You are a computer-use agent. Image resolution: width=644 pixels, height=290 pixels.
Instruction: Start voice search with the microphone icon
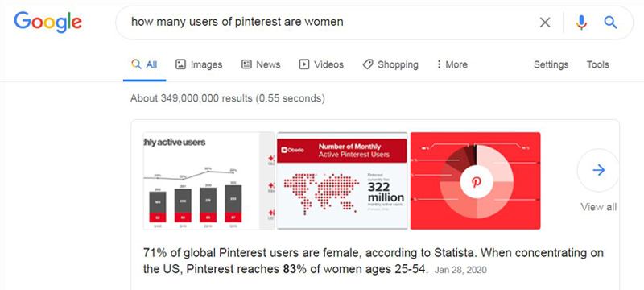[581, 23]
